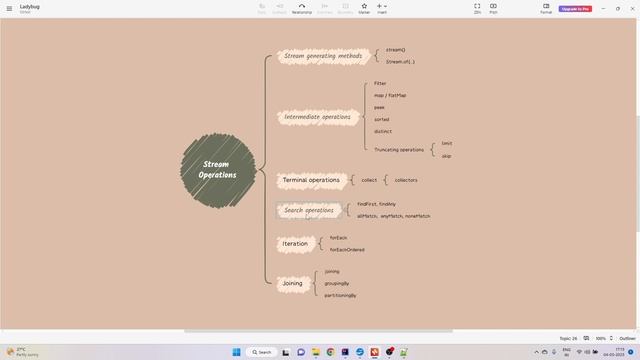This screenshot has height=360, width=640.
Task: Click the taskbar Search box
Action: click(261, 352)
